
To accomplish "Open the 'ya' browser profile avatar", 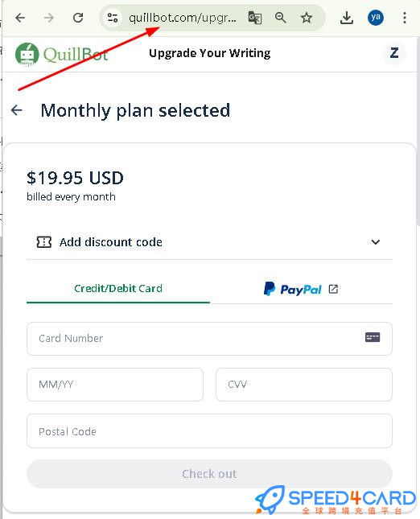I will pyautogui.click(x=376, y=18).
